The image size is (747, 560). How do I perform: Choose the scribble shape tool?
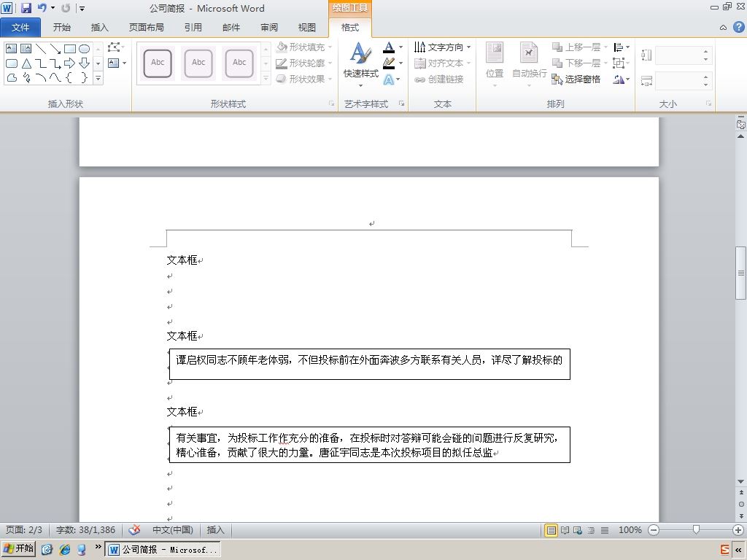tap(26, 77)
